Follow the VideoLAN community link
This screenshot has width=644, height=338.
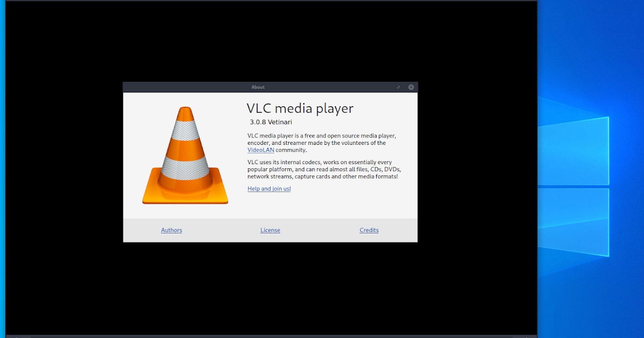261,150
